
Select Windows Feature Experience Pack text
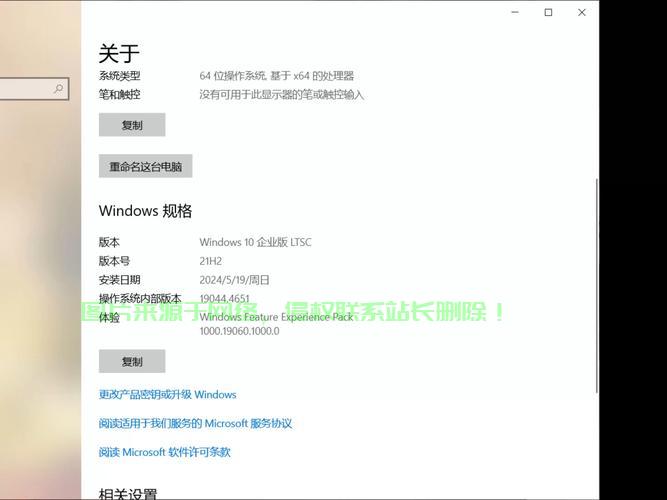[x=276, y=317]
